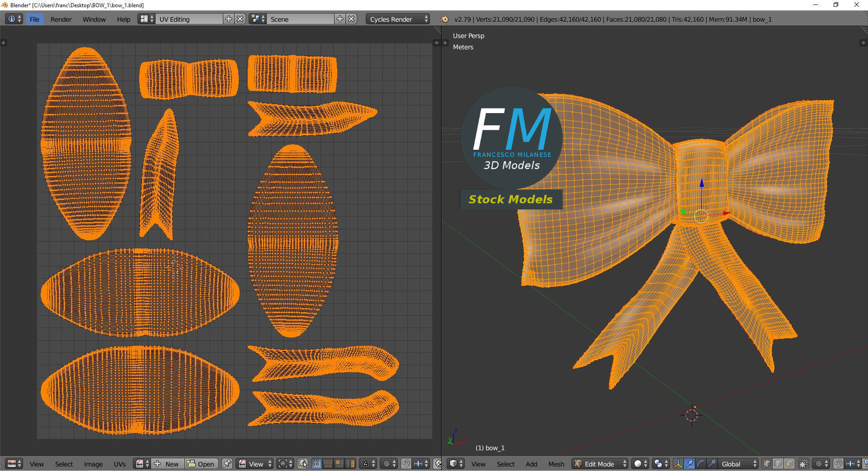Image resolution: width=868 pixels, height=471 pixels.
Task: Enable the rotate manipulator
Action: tap(700, 464)
